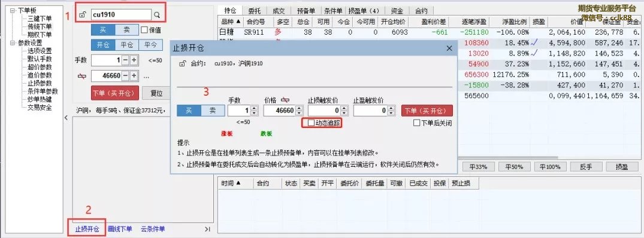Click 复位 button
Screen dimensions: 644x238
coord(156,93)
